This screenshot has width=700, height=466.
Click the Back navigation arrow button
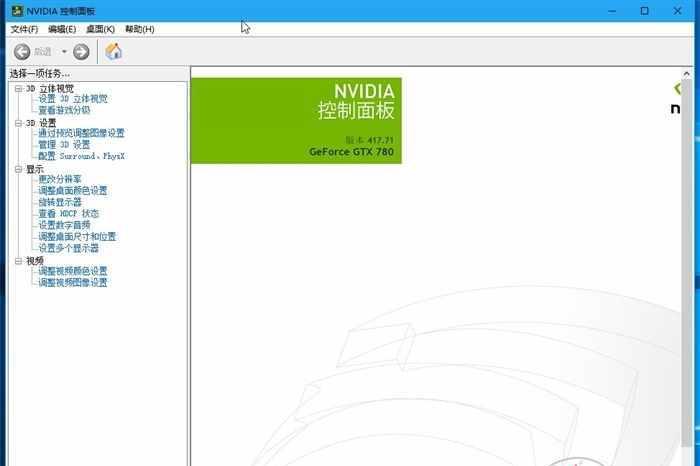pyautogui.click(x=21, y=52)
